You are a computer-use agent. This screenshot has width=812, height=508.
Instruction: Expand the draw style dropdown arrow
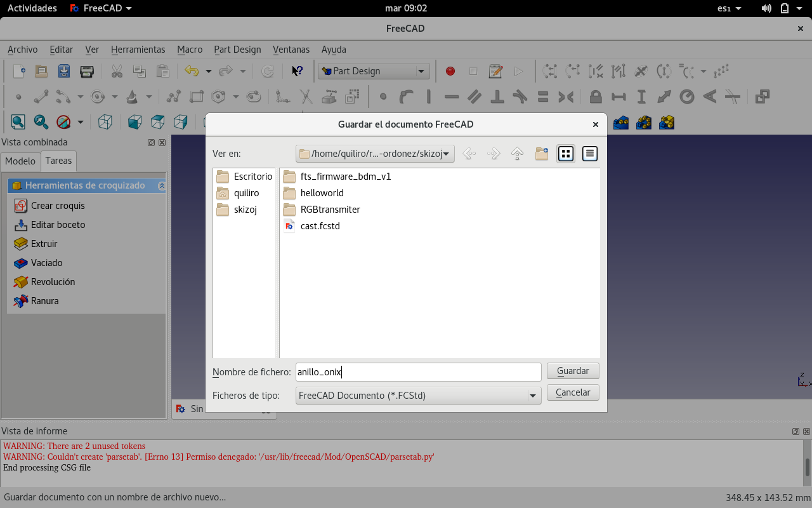[x=80, y=121]
